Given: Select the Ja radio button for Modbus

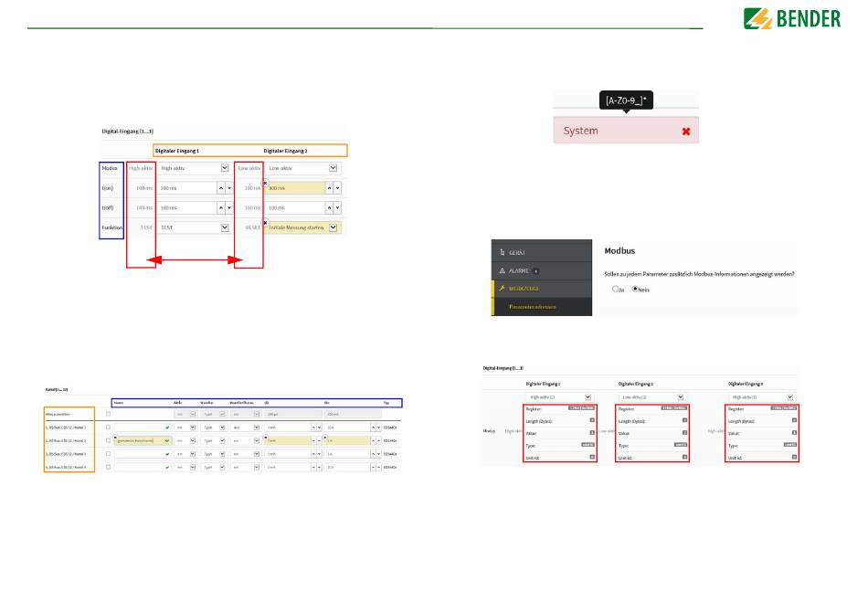Looking at the screenshot, I should tap(615, 289).
